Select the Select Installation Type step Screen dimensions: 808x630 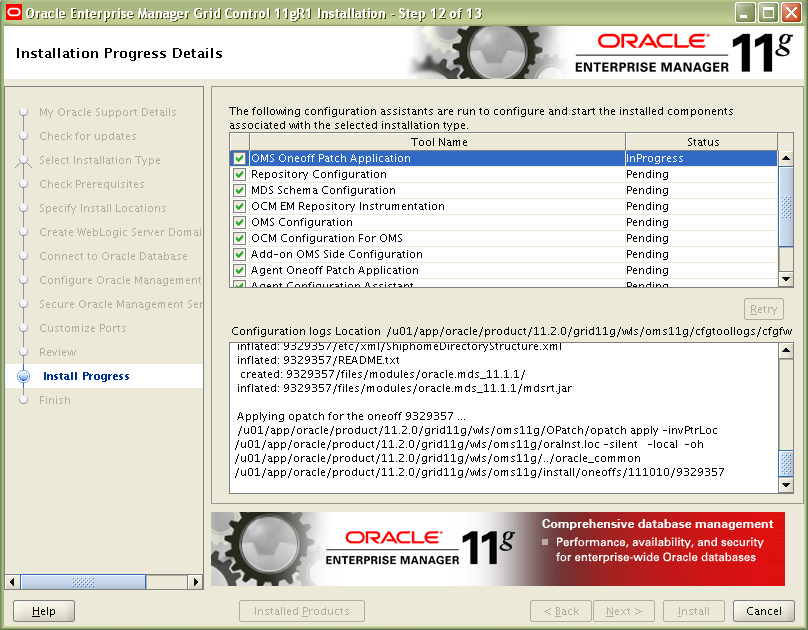tap(100, 160)
